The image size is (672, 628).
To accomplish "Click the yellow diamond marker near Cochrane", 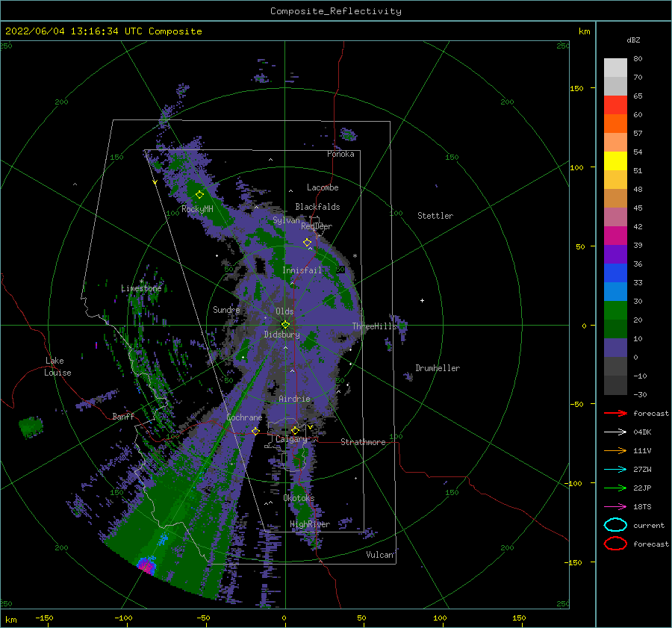I will pos(255,431).
